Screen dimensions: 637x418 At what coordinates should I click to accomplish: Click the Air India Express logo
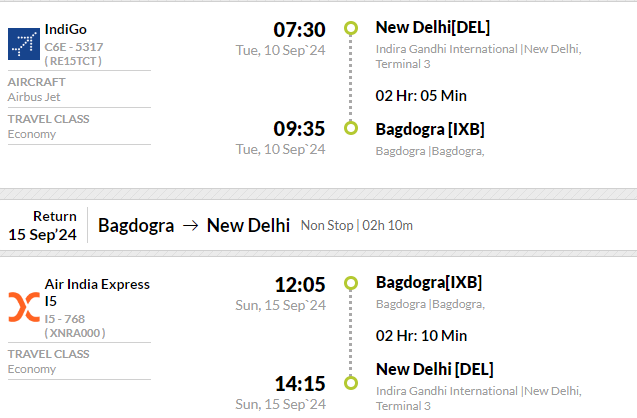[x=24, y=307]
